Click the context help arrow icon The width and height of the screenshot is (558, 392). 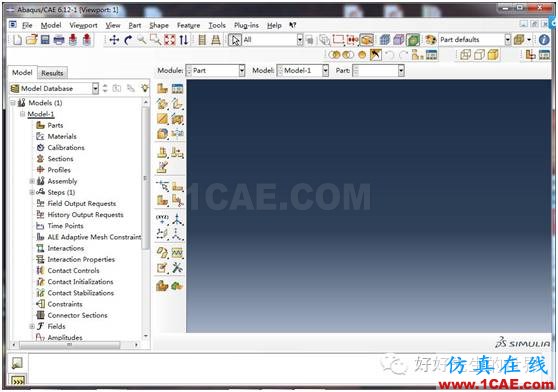tap(293, 25)
